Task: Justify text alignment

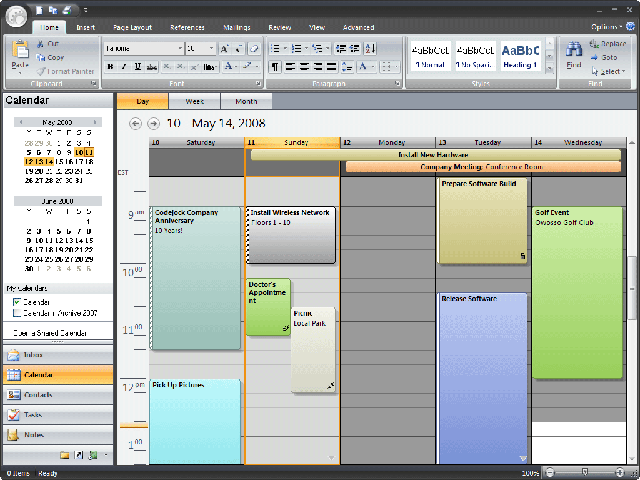Action: tap(332, 67)
